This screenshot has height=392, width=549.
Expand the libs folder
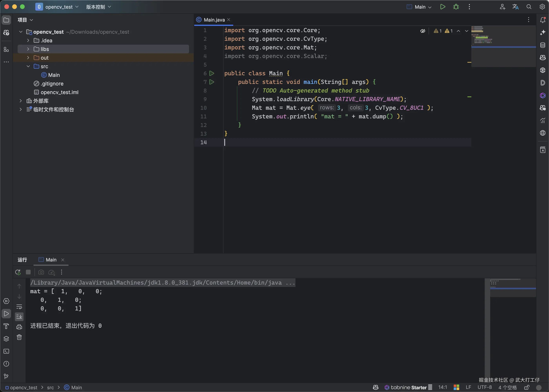point(28,49)
